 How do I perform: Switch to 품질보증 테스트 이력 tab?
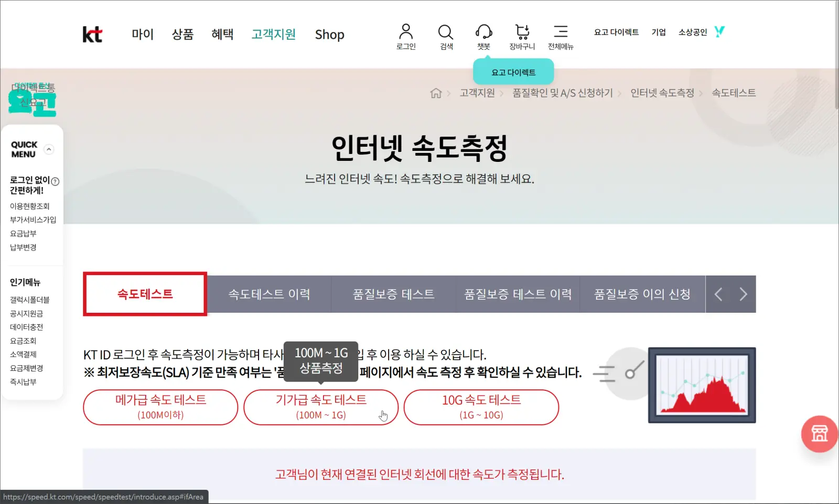coord(518,294)
